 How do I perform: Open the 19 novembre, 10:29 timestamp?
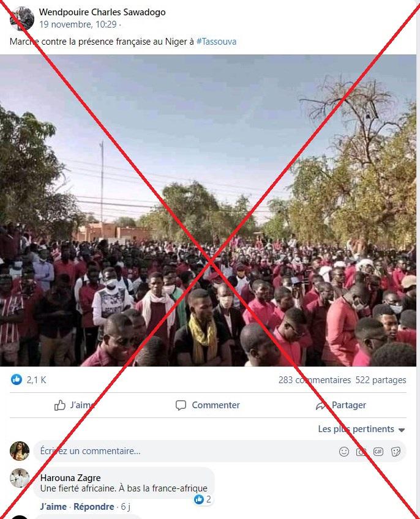click(x=78, y=24)
